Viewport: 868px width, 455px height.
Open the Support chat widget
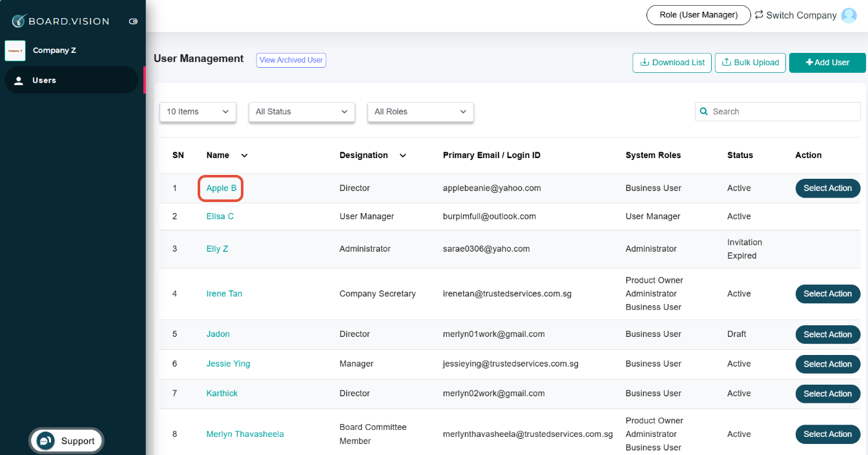tap(66, 441)
